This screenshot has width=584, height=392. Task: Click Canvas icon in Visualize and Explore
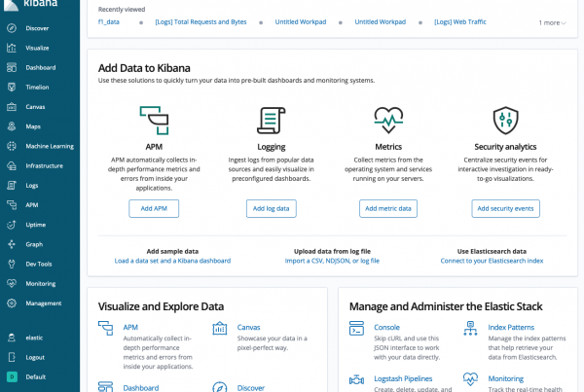(x=220, y=329)
